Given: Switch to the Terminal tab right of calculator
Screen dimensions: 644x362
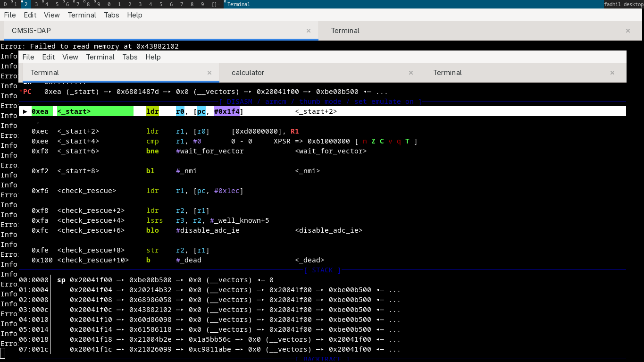Looking at the screenshot, I should pyautogui.click(x=447, y=73).
